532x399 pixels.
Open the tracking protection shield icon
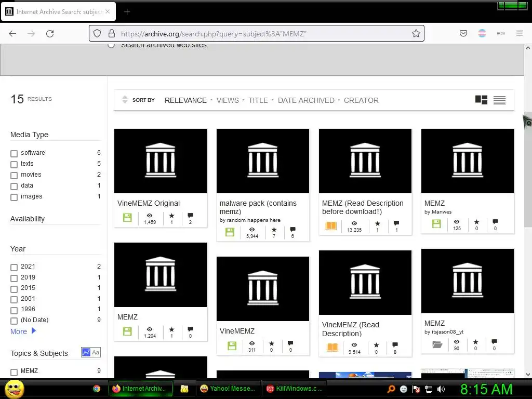[97, 34]
